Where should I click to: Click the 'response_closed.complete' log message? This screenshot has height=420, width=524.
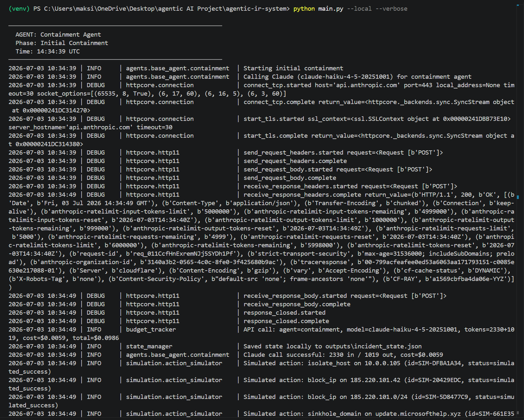tap(286, 321)
